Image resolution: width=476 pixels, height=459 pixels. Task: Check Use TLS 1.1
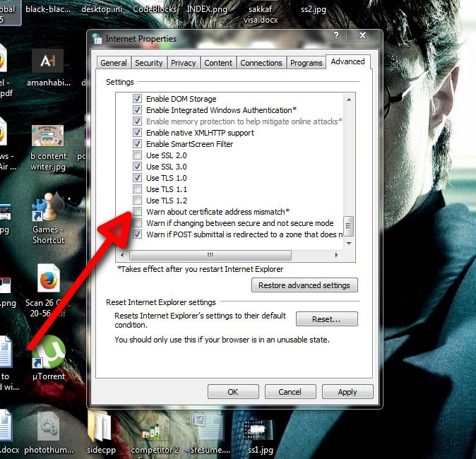click(x=137, y=189)
